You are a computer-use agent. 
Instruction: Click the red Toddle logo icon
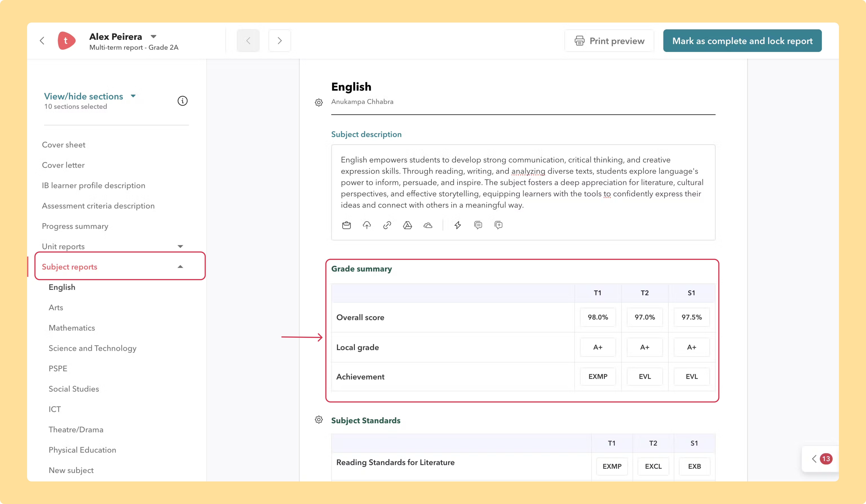click(66, 41)
